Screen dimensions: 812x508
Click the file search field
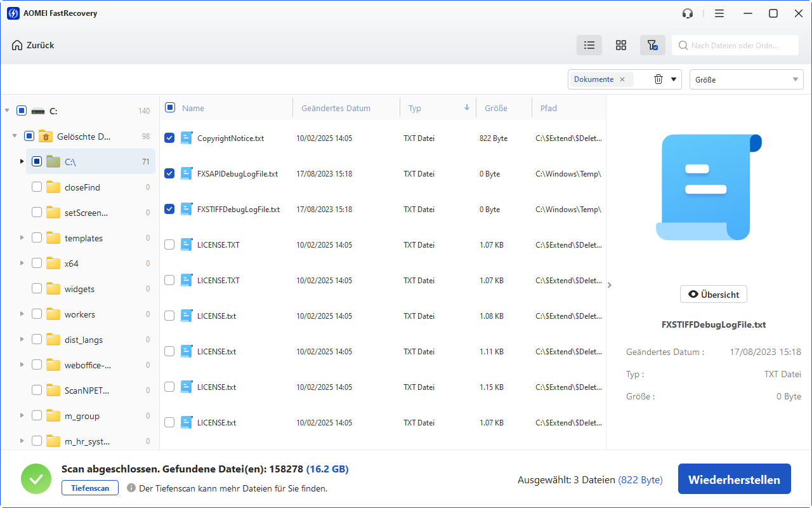[735, 45]
